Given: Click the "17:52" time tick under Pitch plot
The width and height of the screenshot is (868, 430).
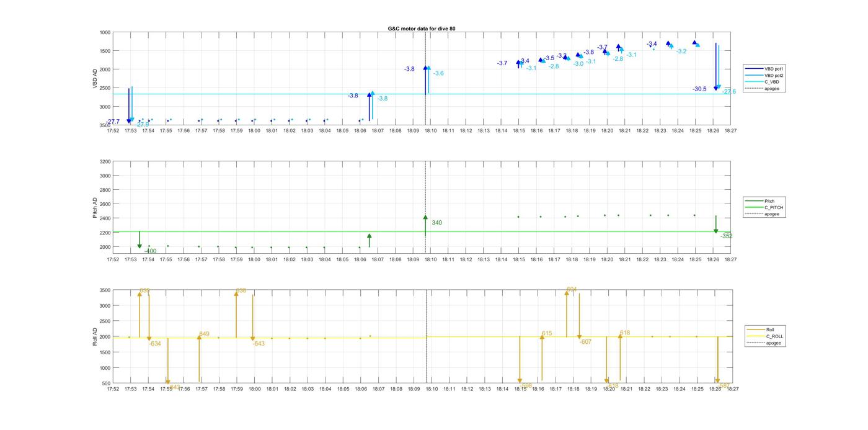Looking at the screenshot, I should pyautogui.click(x=113, y=259).
